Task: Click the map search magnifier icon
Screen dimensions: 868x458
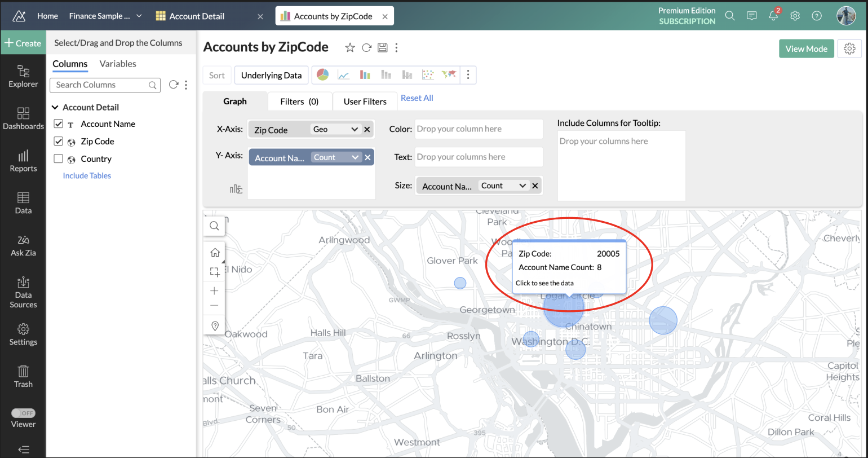Action: [x=214, y=226]
